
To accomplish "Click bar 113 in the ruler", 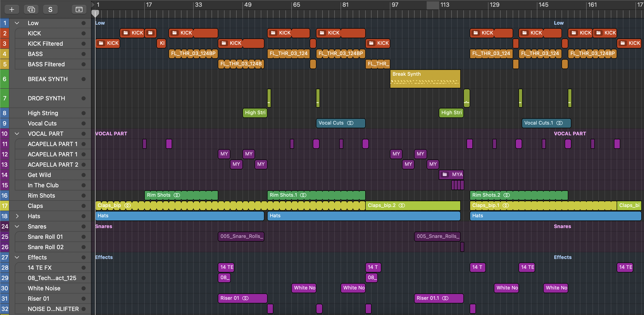I will coord(445,5).
